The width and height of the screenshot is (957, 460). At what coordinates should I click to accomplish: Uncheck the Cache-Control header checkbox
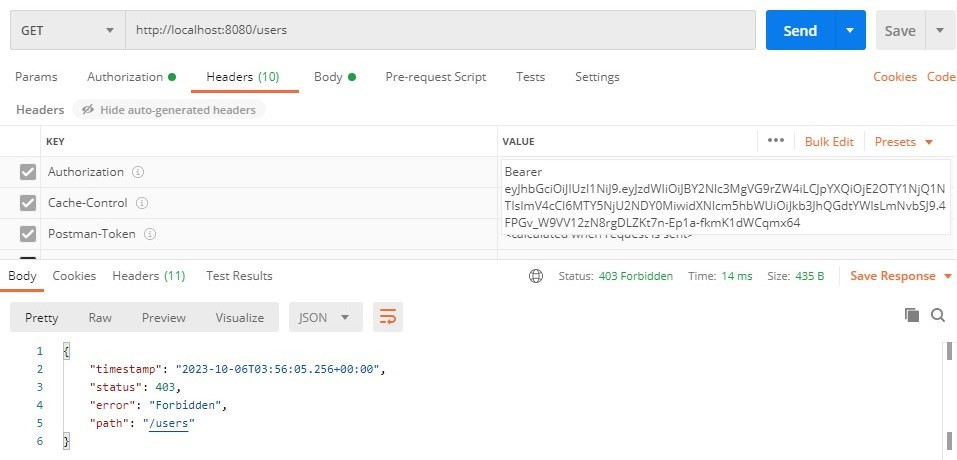point(28,203)
